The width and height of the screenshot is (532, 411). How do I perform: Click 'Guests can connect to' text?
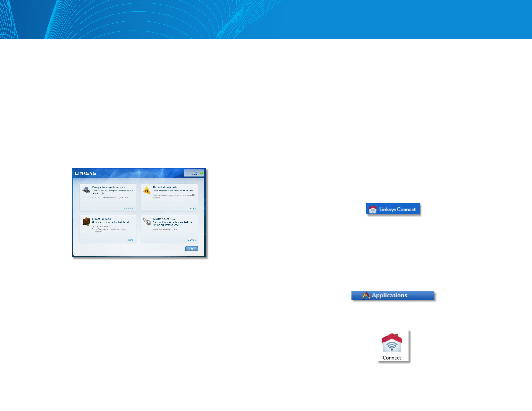[x=102, y=226]
